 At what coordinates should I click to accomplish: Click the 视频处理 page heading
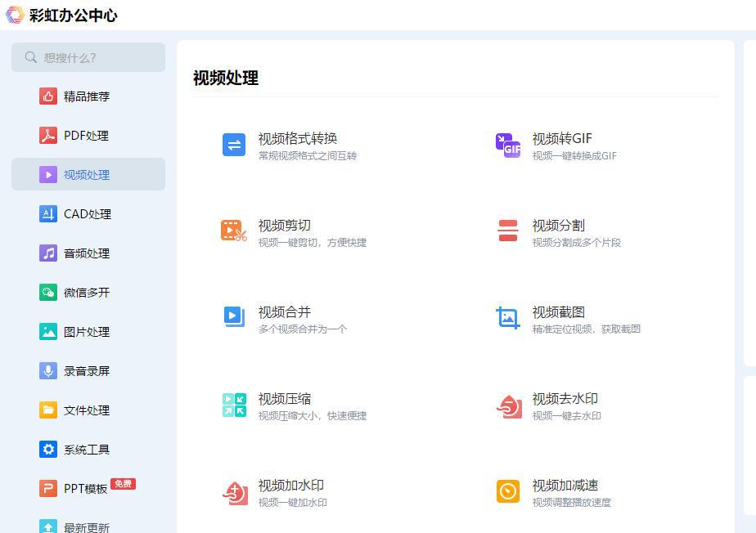pos(226,78)
